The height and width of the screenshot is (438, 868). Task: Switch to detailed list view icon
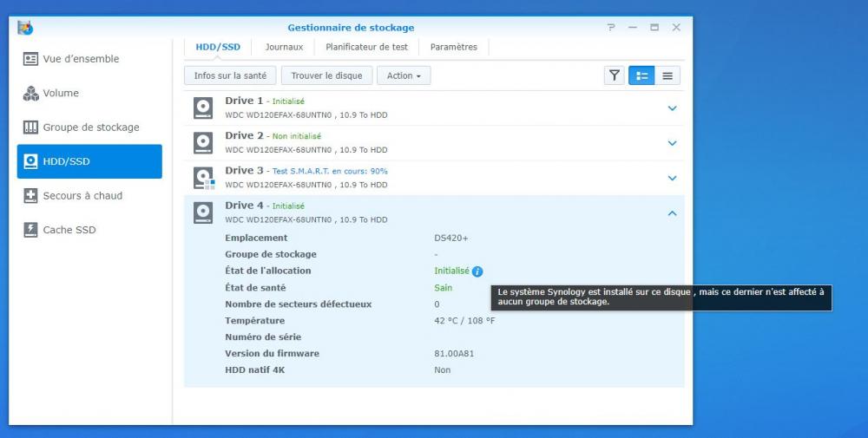[642, 75]
